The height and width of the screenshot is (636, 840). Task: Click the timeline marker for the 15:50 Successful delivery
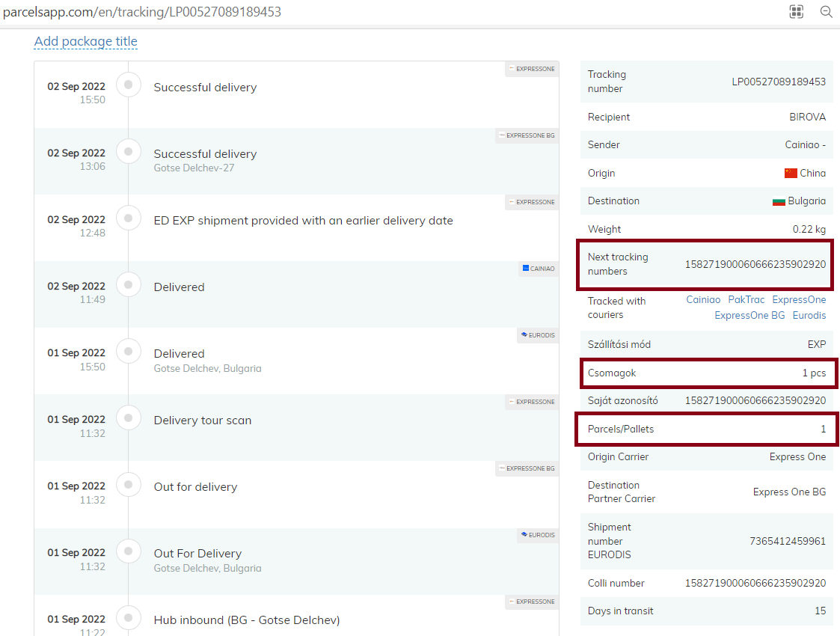[129, 85]
